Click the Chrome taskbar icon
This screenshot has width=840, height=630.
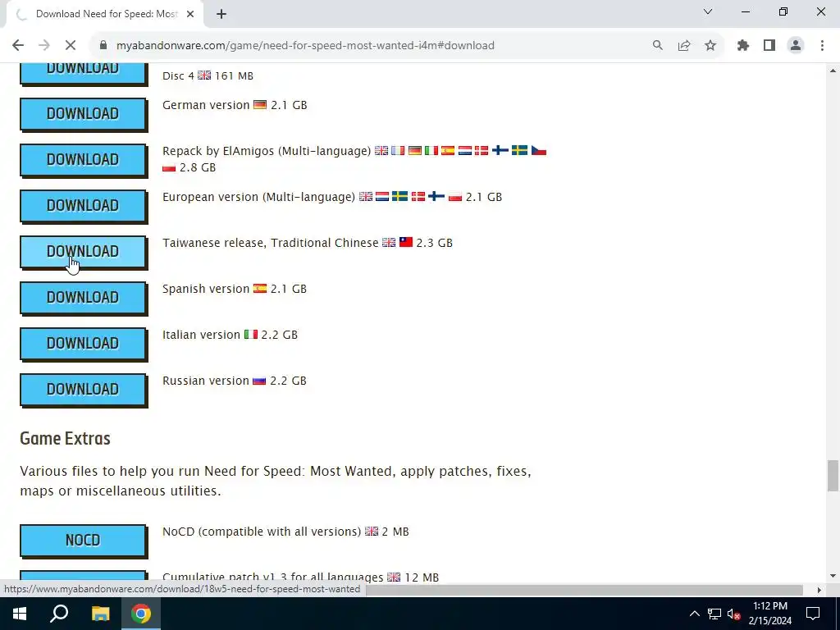click(x=141, y=614)
